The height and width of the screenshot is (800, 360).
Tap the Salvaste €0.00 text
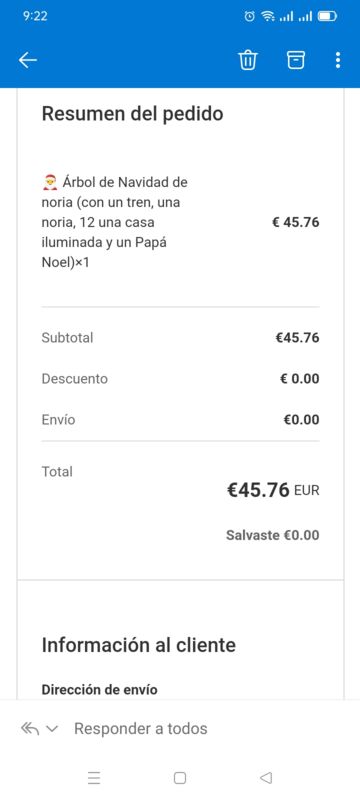[273, 535]
